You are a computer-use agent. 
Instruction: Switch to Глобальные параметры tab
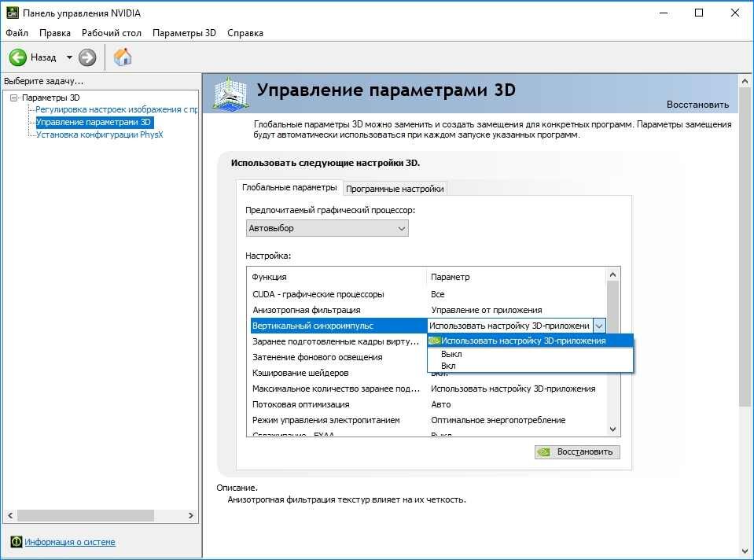pos(289,188)
